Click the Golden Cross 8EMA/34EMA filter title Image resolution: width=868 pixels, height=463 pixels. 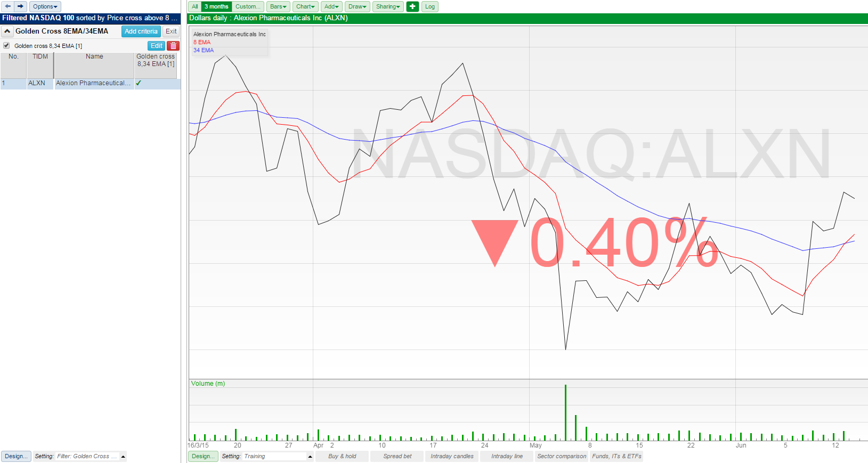click(62, 31)
